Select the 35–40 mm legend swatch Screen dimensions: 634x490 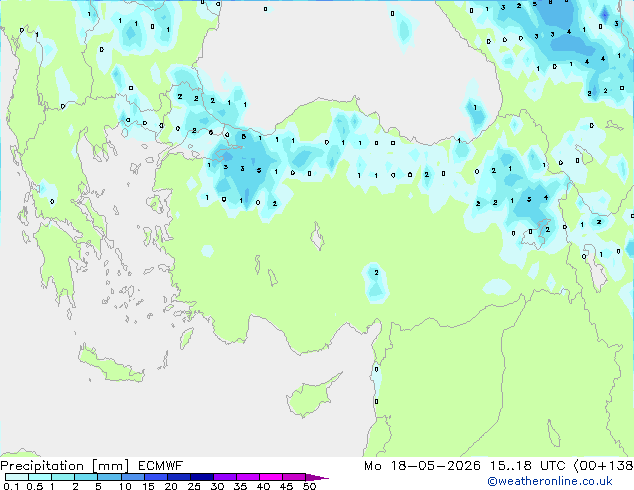247,477
